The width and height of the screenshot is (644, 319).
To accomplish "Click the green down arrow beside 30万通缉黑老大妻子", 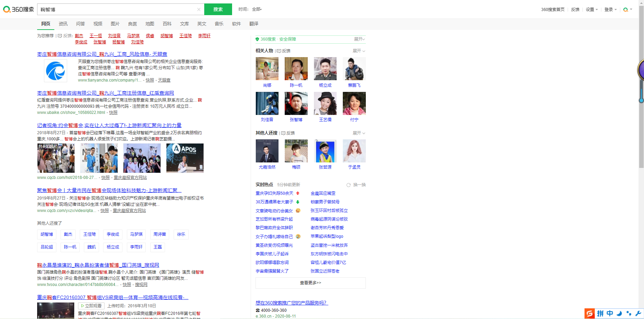I will click(x=298, y=202).
